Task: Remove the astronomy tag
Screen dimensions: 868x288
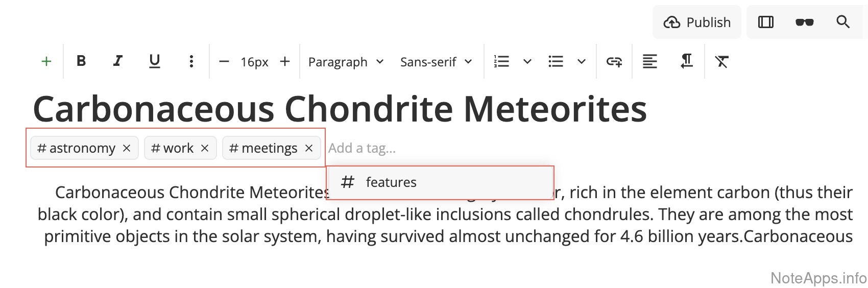Action: 127,148
